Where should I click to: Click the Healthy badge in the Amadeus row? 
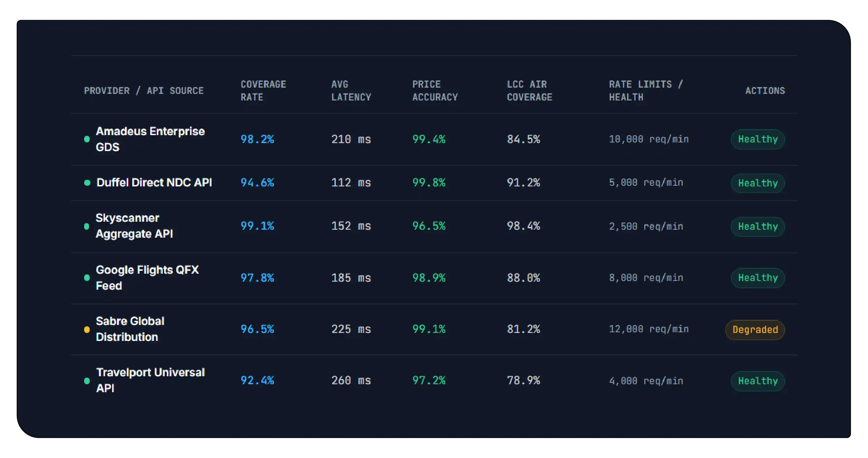click(758, 139)
